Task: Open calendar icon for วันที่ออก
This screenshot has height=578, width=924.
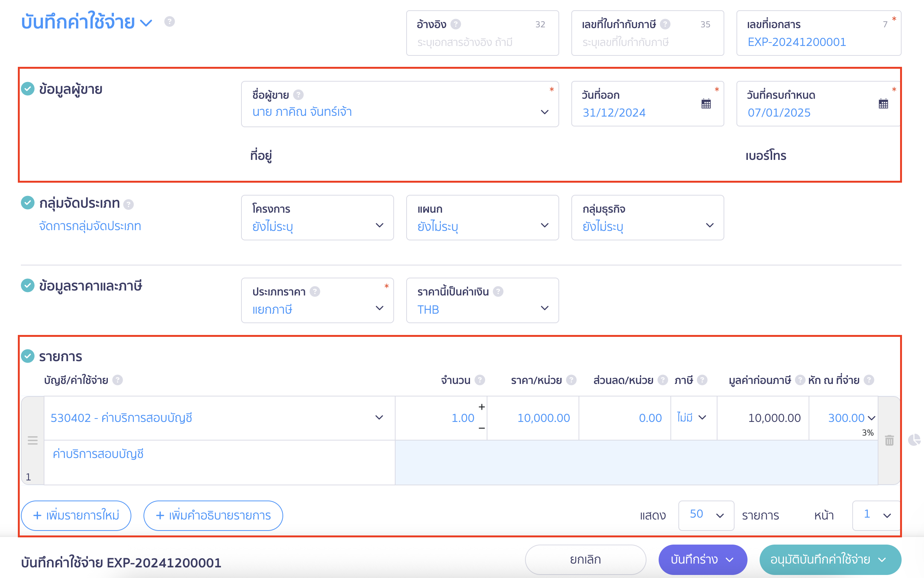Action: (706, 104)
